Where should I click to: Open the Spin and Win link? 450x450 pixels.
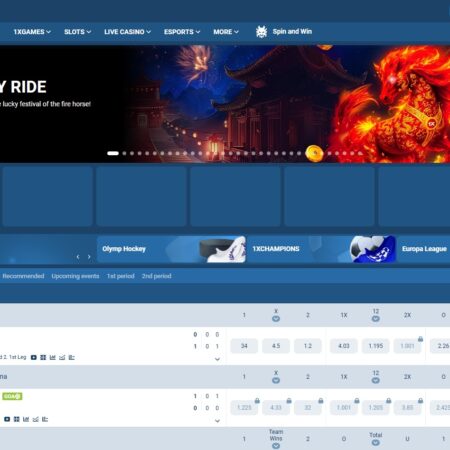(x=292, y=32)
